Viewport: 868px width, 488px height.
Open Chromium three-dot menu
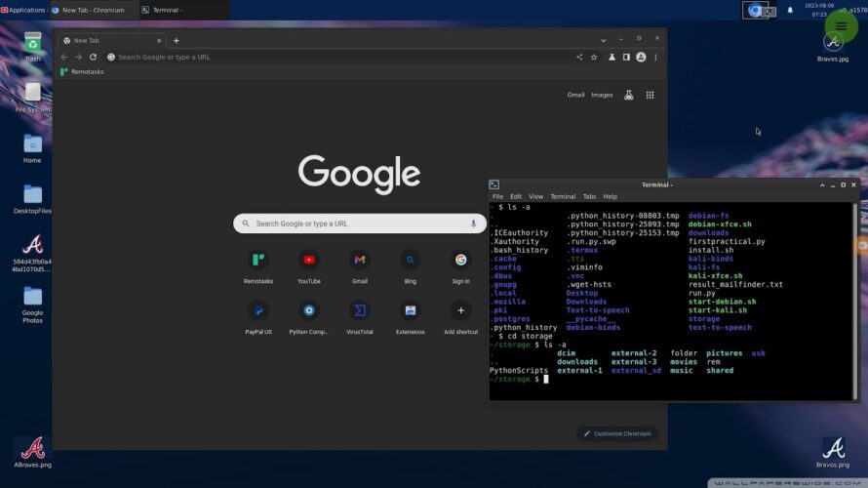pos(655,57)
